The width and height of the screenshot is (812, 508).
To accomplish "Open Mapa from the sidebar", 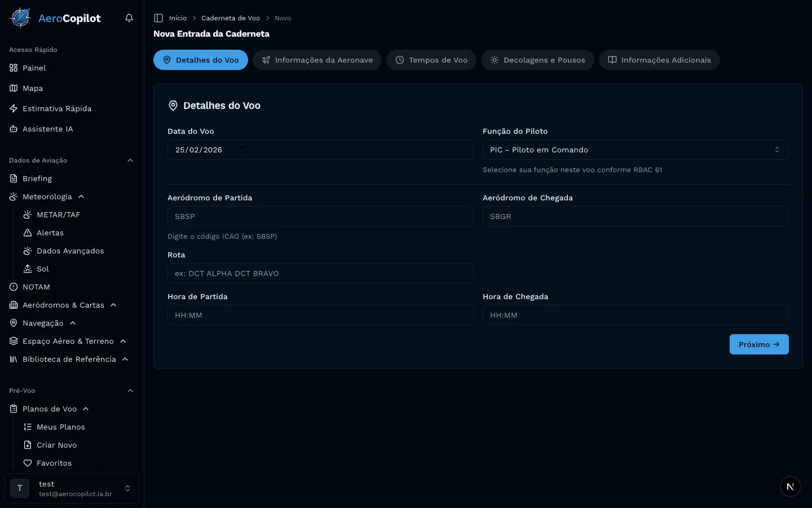I will (x=33, y=88).
